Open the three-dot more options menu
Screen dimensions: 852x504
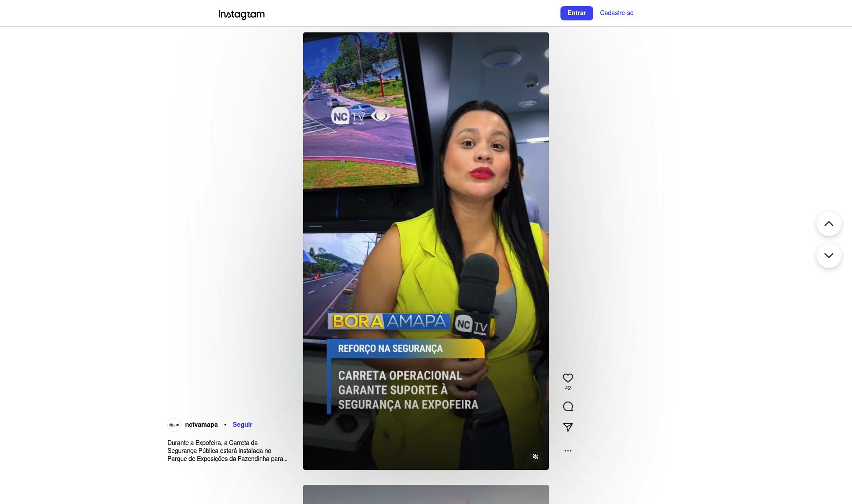coord(568,451)
